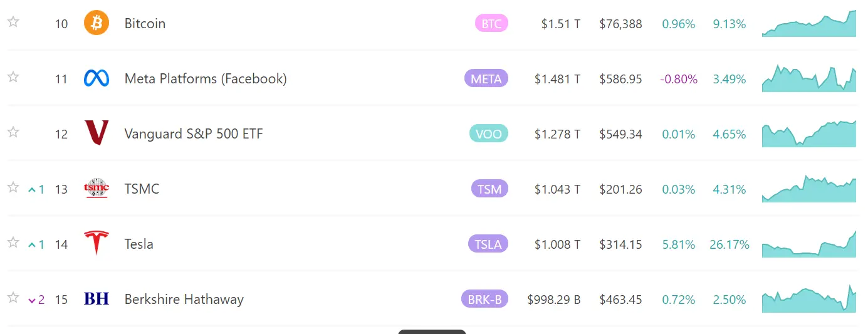The width and height of the screenshot is (868, 334).
Task: Click the Tesla logo icon
Action: pos(97,243)
